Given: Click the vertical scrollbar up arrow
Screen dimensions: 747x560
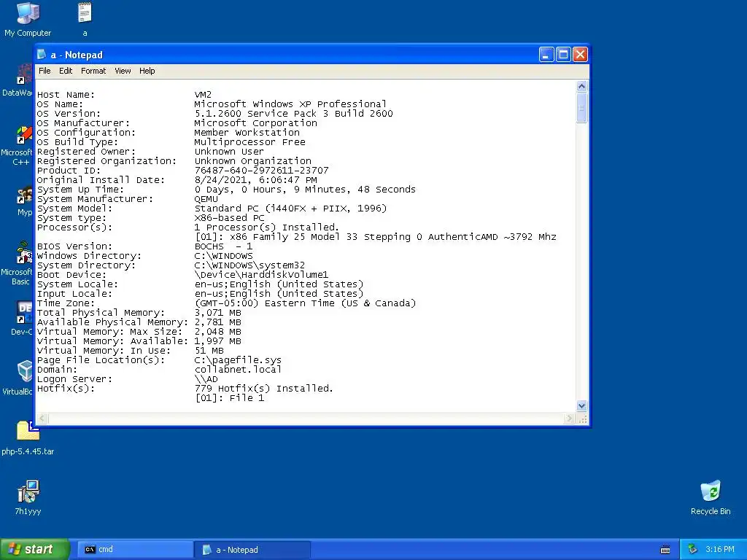Looking at the screenshot, I should click(x=581, y=86).
